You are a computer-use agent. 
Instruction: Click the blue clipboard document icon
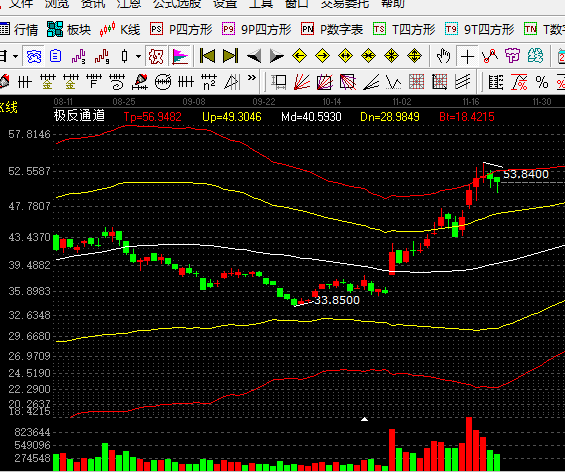[x=55, y=57]
